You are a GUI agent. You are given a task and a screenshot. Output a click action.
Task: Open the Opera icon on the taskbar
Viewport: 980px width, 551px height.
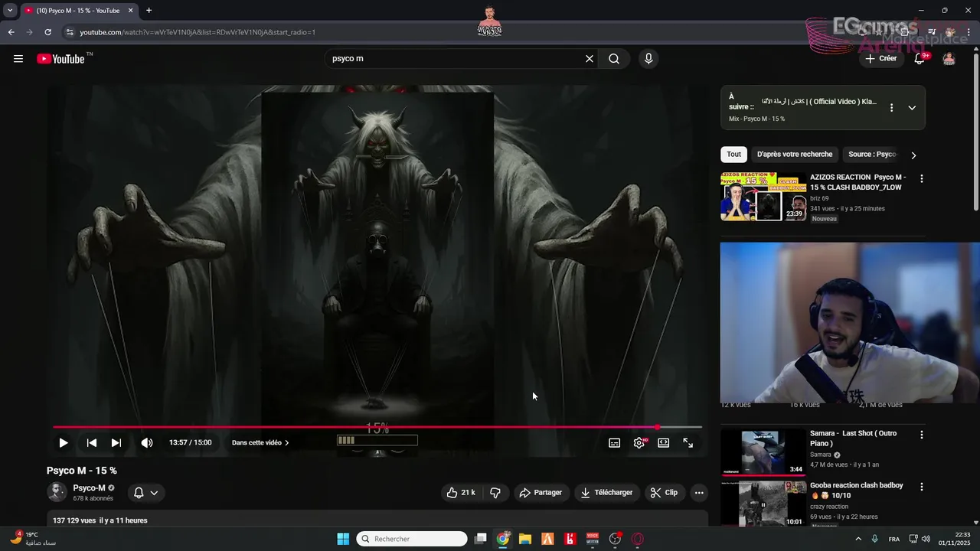point(638,539)
